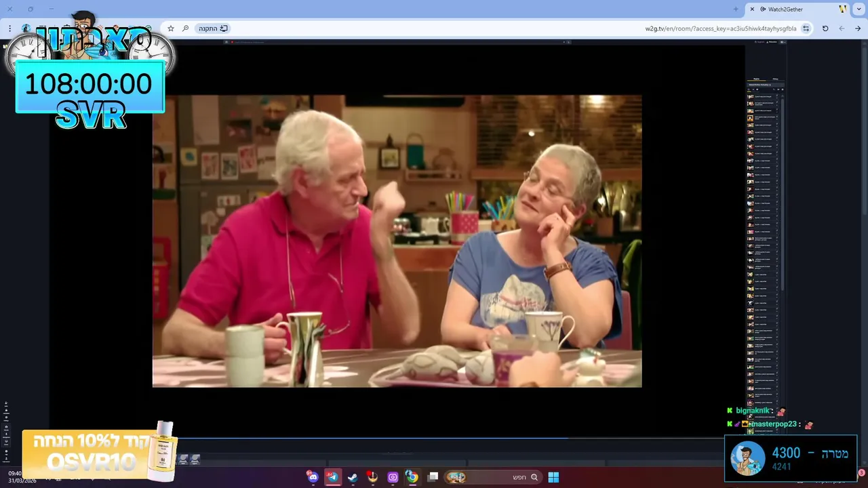Click the playing video frame

397,241
